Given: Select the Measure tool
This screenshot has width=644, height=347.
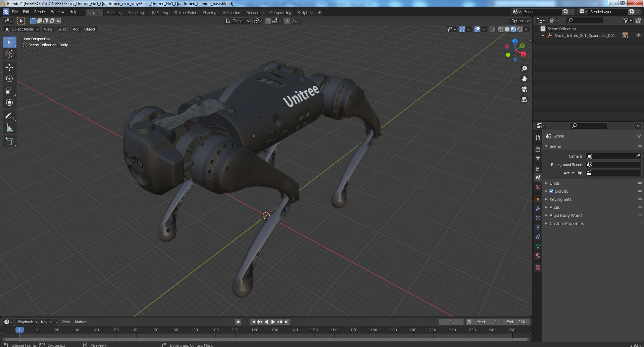Looking at the screenshot, I should click(x=9, y=128).
